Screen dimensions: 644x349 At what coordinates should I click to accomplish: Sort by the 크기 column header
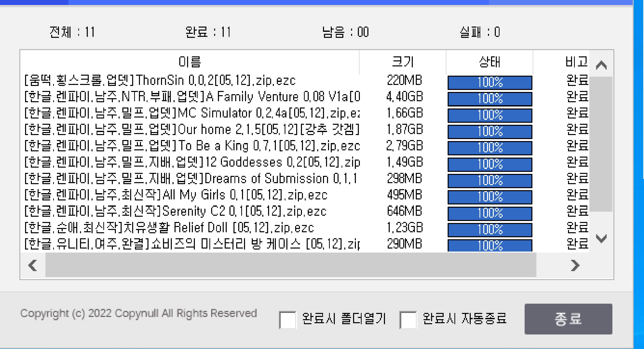coord(403,62)
